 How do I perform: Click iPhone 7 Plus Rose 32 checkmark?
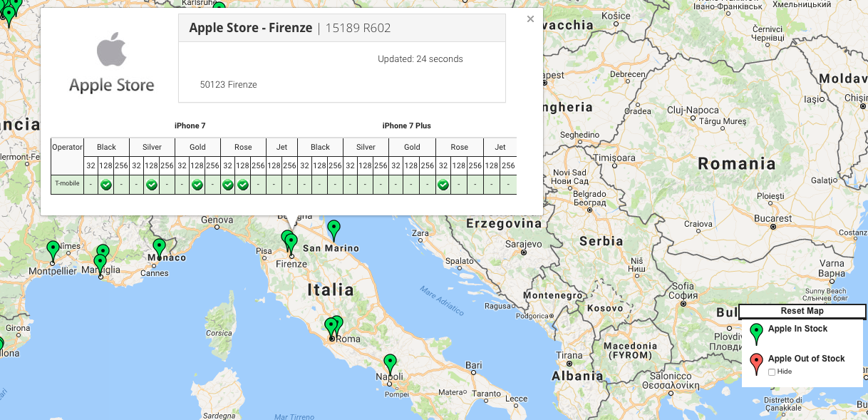tap(443, 185)
